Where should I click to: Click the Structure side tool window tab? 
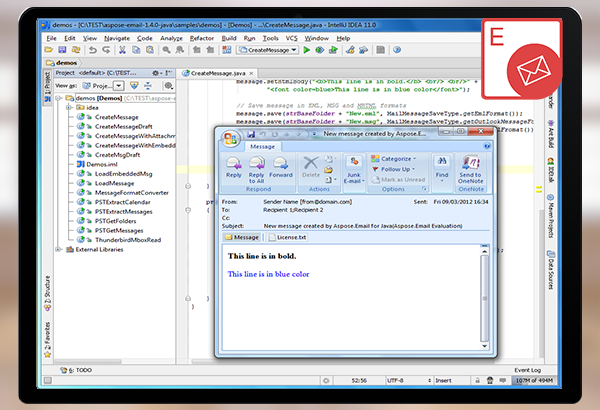[48, 293]
